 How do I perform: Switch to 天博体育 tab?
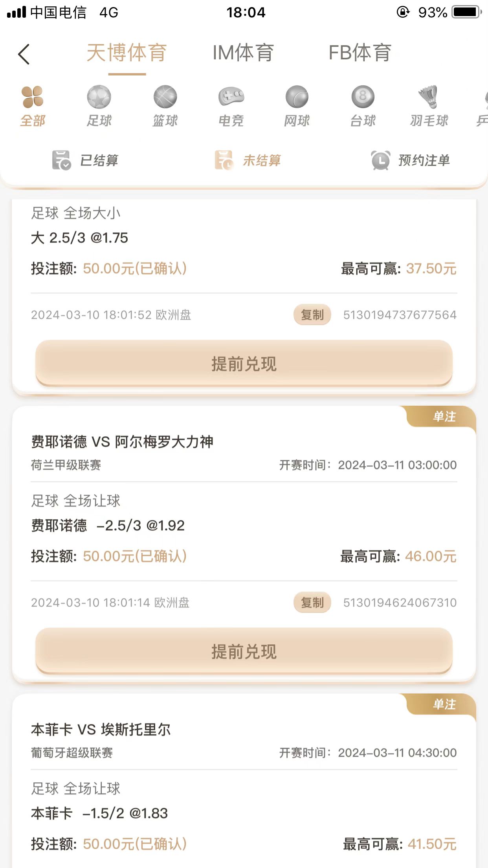[x=127, y=53]
